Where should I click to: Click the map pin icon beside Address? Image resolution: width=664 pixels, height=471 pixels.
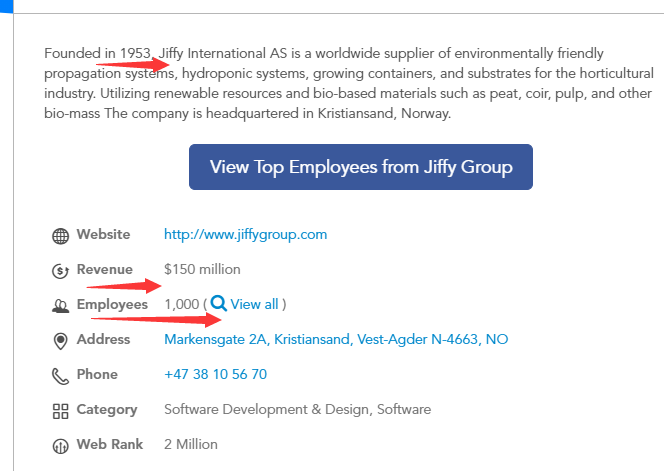click(x=61, y=341)
